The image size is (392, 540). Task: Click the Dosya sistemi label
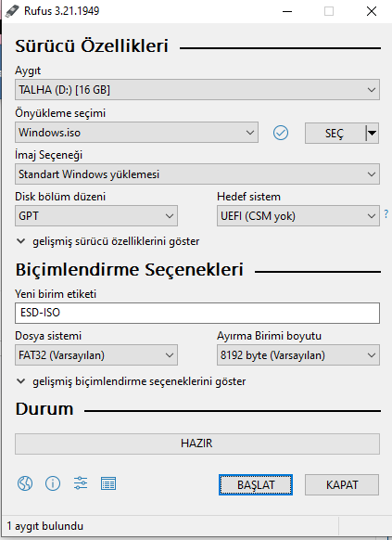click(48, 336)
